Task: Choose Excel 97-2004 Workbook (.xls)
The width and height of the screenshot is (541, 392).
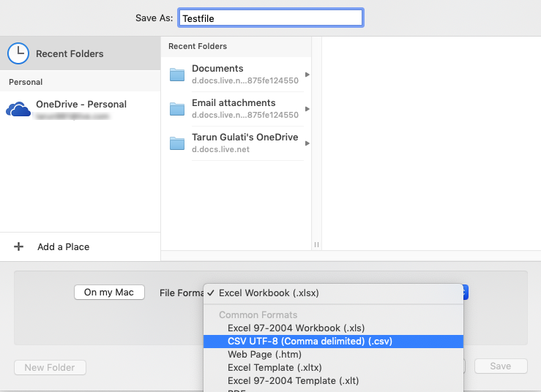Action: point(333,328)
